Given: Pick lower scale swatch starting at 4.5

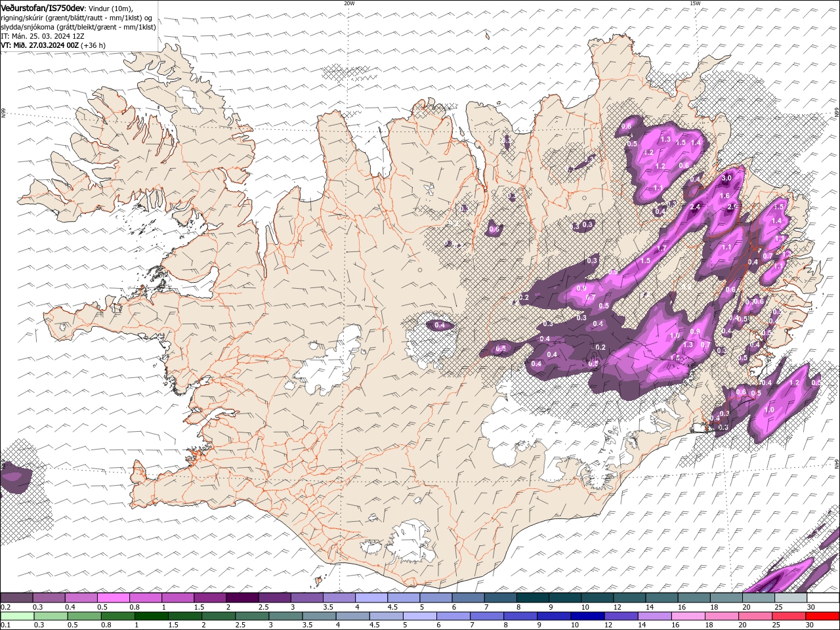Looking at the screenshot, I should 386,616.
